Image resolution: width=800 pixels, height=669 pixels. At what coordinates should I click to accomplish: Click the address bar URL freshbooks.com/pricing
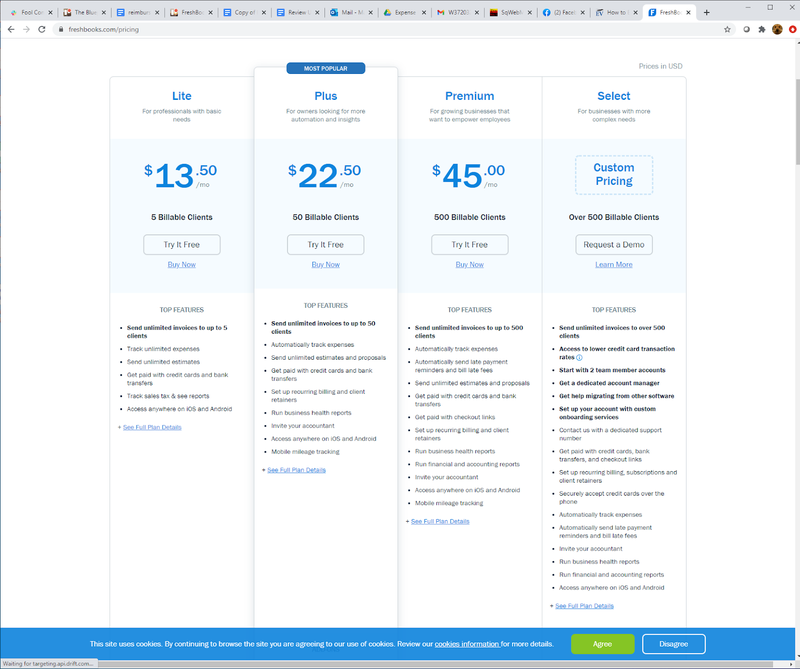click(x=104, y=30)
